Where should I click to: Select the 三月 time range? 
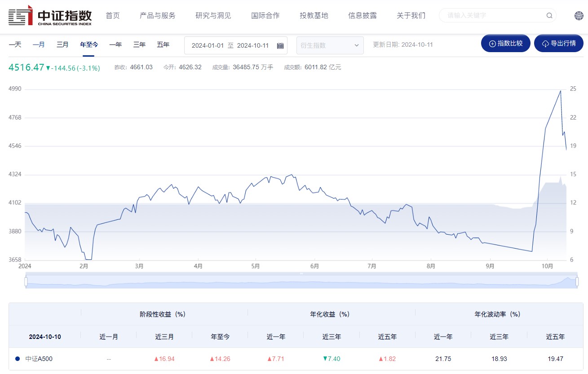(62, 45)
